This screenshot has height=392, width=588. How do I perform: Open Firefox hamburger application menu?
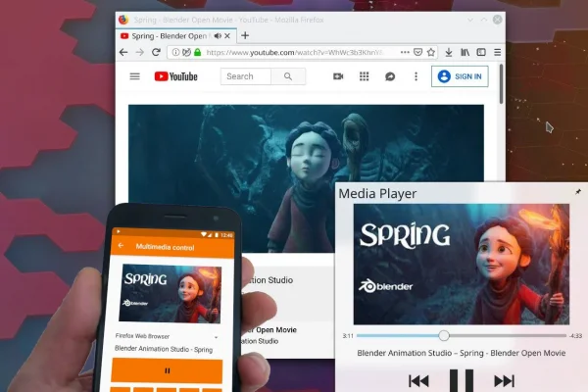(497, 52)
